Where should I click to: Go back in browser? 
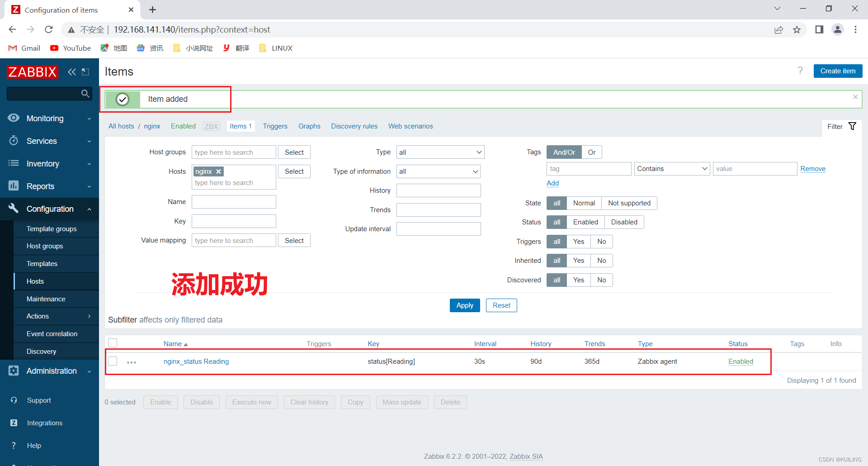pos(12,29)
